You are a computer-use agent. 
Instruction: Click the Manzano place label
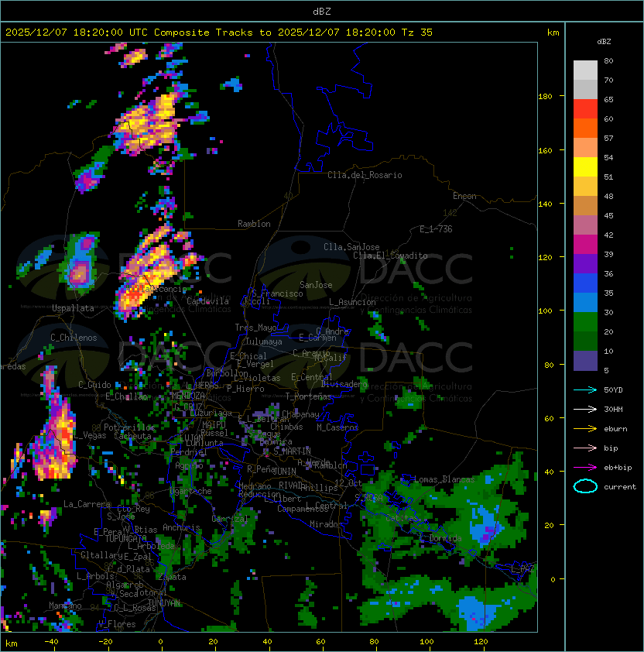coord(65,606)
